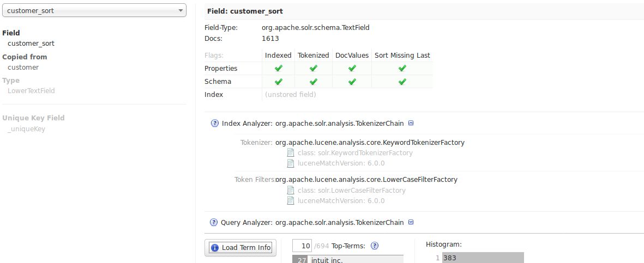This screenshot has width=644, height=263.
Task: Click the (unstored field) index text
Action: click(291, 94)
